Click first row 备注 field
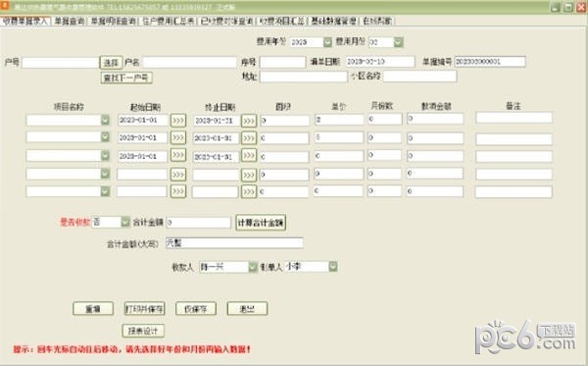The width and height of the screenshot is (588, 366). pyautogui.click(x=514, y=118)
